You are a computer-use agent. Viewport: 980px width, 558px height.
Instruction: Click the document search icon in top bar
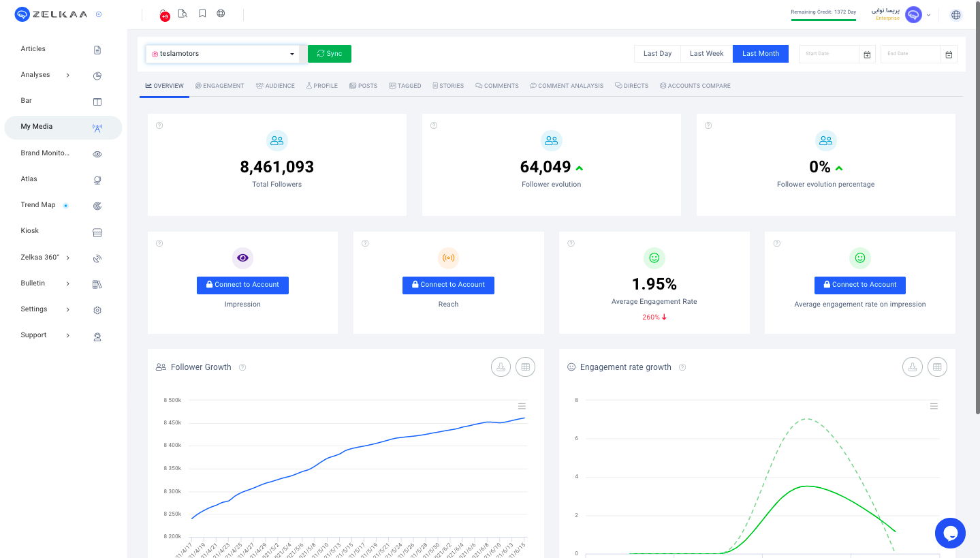pyautogui.click(x=183, y=13)
